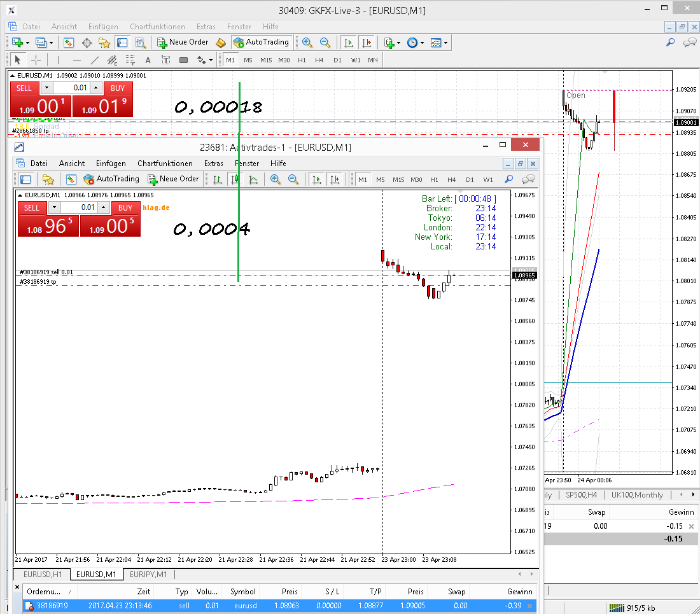Screen dimensions: 700x614
Task: Expand the new chart dropdown arrow
Action: pos(28,43)
